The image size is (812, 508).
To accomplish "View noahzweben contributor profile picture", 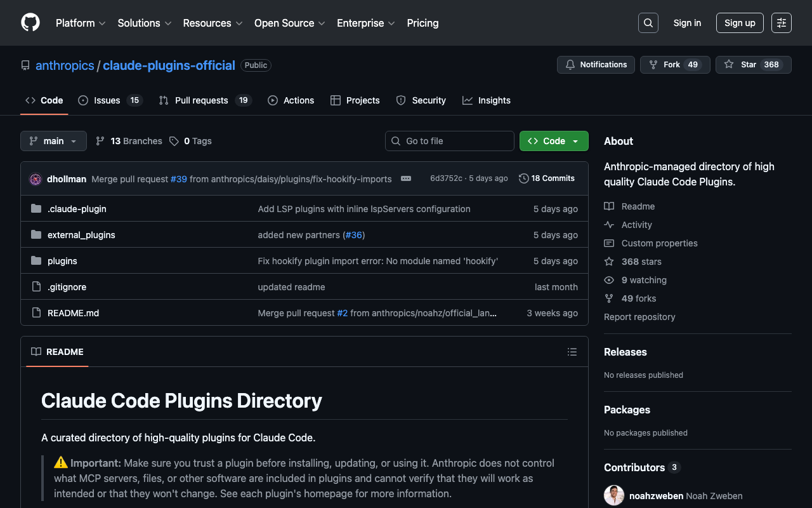I will [614, 496].
